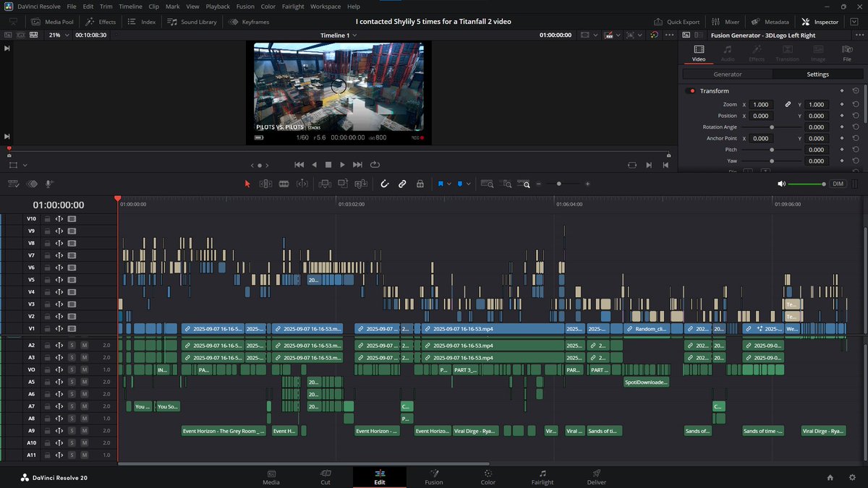868x488 pixels.
Task: Toggle position lock padlock icon
Action: pos(420,184)
